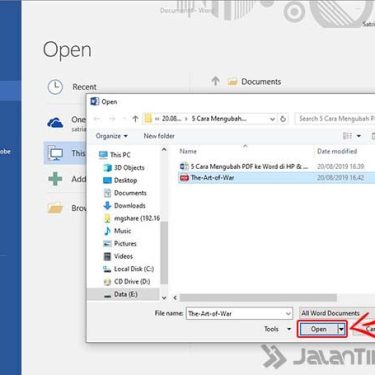The width and height of the screenshot is (375, 375).
Task: Click the navigation pane scroll-down arrow
Action: [x=164, y=298]
